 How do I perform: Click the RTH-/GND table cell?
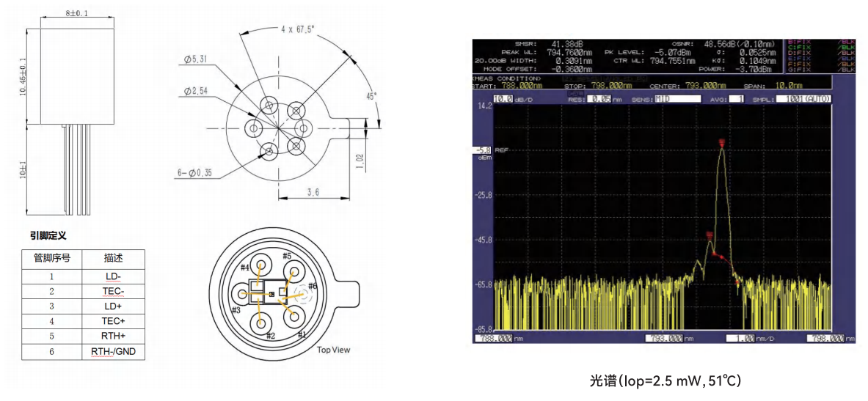click(114, 352)
